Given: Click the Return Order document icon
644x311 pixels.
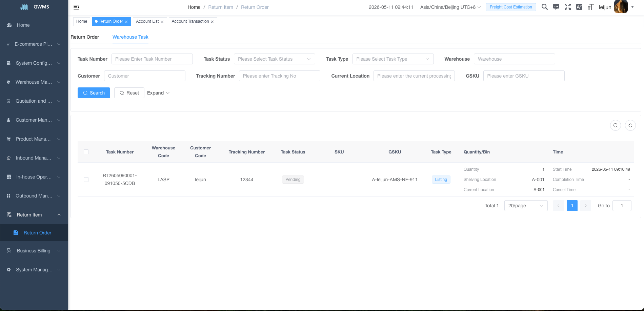Looking at the screenshot, I should point(16,233).
